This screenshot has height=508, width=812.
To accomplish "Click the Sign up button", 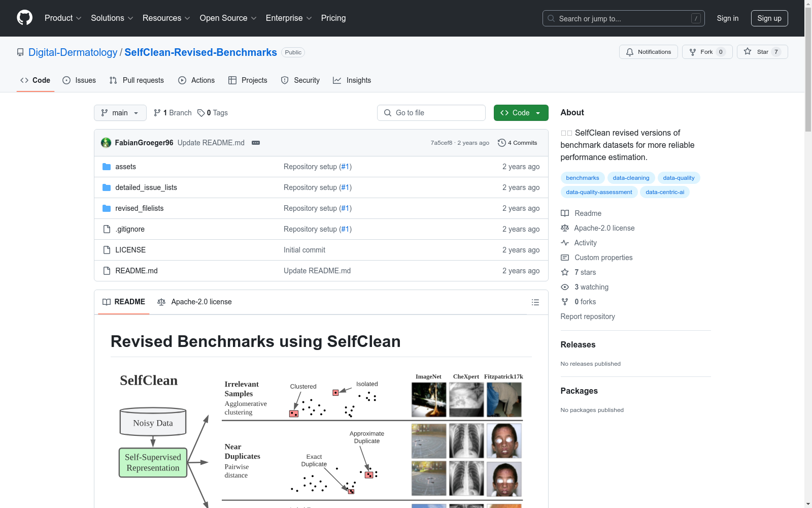I will 769,18.
